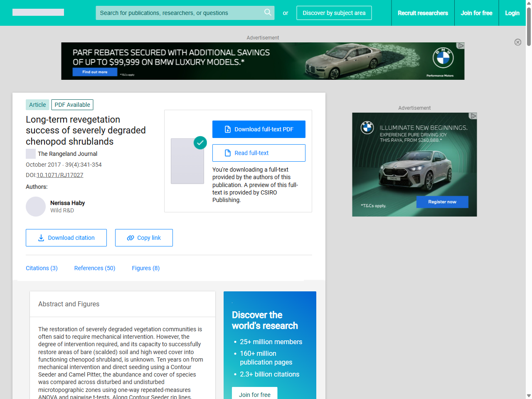The height and width of the screenshot is (399, 532).
Task: Open the PDF document preview thumbnail
Action: click(187, 161)
